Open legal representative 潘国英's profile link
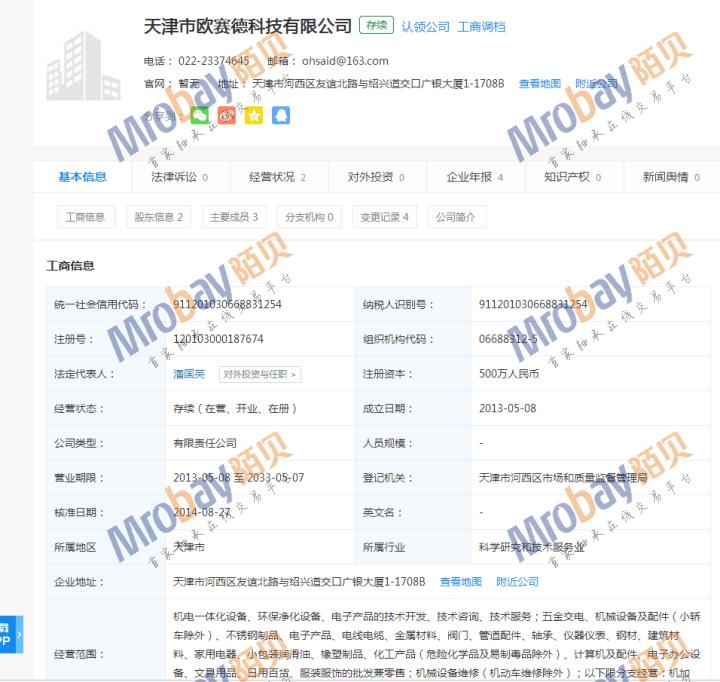Image resolution: width=720 pixels, height=682 pixels. [x=189, y=374]
